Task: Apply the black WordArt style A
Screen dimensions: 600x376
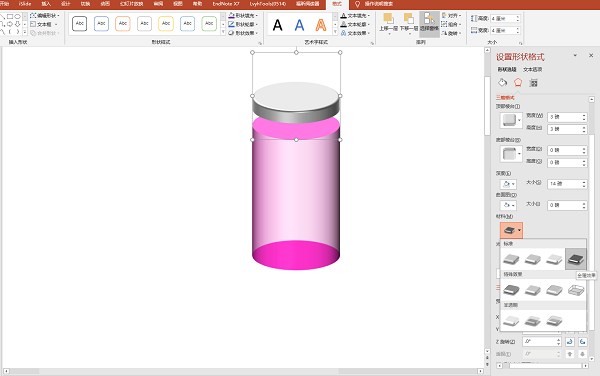Action: click(x=277, y=25)
